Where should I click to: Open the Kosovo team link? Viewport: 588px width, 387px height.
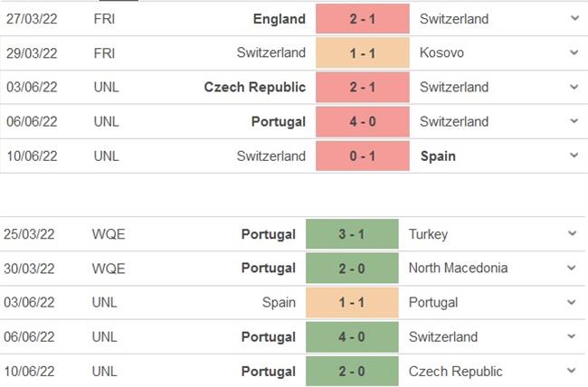[x=442, y=53]
